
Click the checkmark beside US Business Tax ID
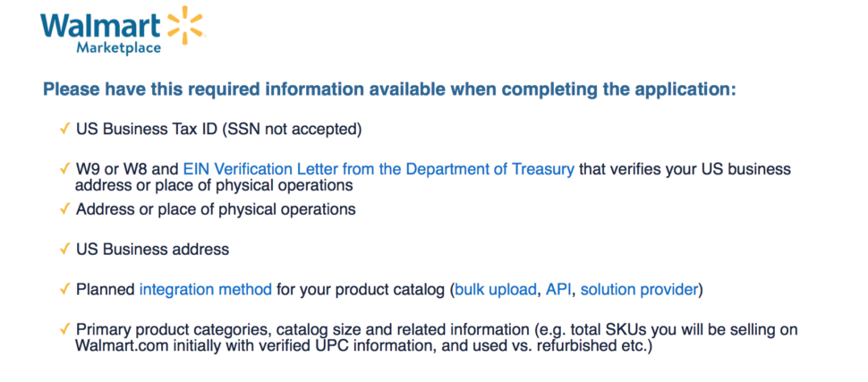(x=64, y=130)
